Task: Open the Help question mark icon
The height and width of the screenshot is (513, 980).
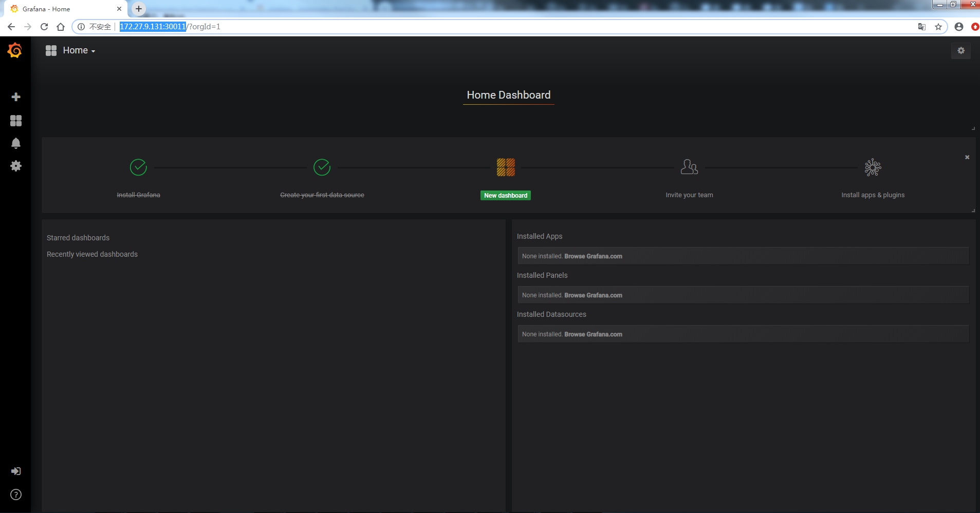Action: coord(16,495)
